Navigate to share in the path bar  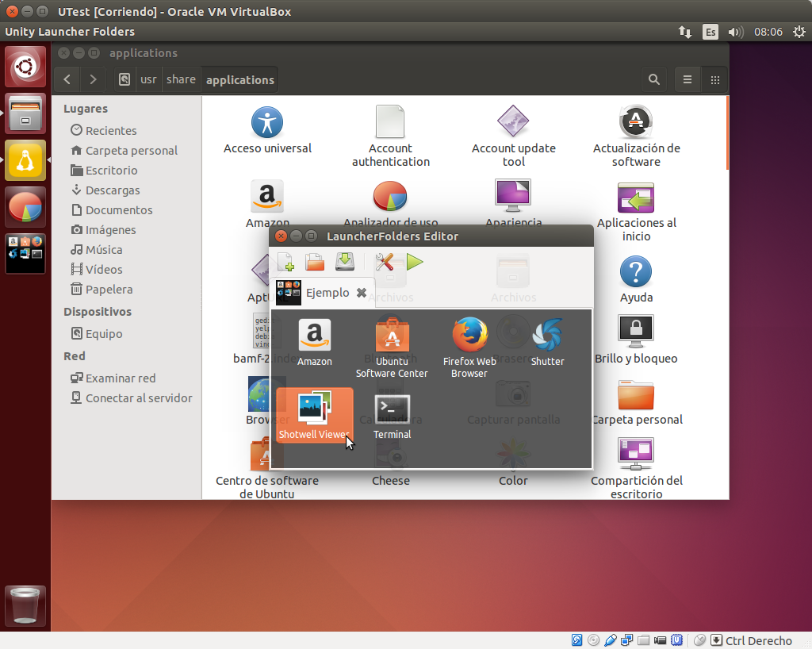tap(182, 80)
